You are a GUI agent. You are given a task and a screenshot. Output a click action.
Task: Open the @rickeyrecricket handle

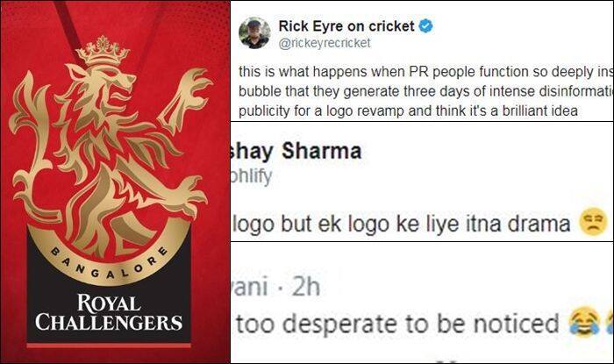click(x=325, y=43)
